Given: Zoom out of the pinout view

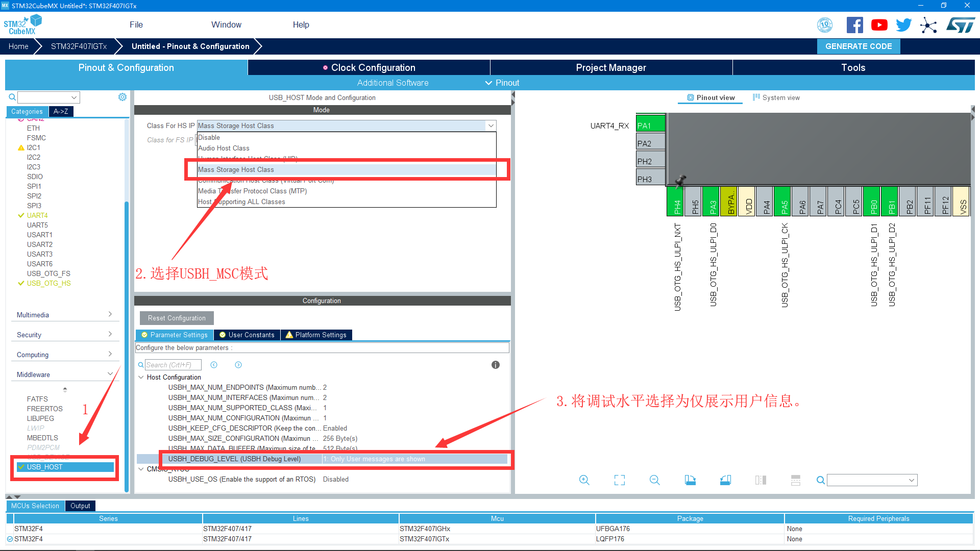Looking at the screenshot, I should (655, 480).
